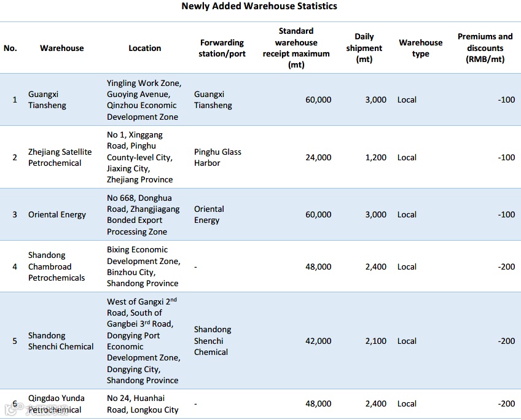
Task: Select 'Local' in the Guangxi Tiansheng row
Action: (x=407, y=99)
